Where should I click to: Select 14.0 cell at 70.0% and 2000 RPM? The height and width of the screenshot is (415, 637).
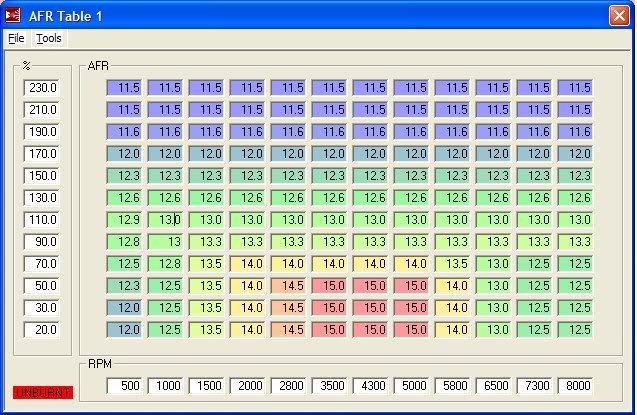tap(247, 264)
